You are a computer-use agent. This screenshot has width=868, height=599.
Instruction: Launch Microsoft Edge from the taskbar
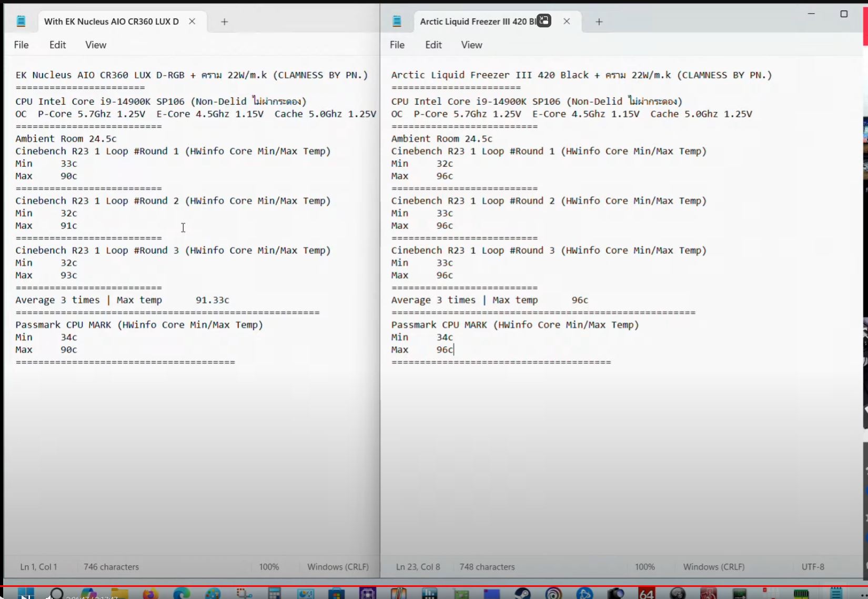point(181,594)
